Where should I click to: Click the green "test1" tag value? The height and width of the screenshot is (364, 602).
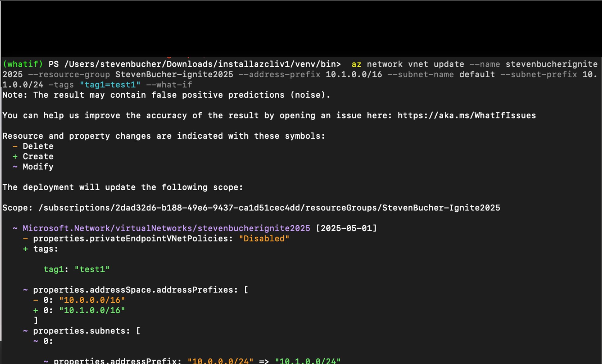coord(92,269)
